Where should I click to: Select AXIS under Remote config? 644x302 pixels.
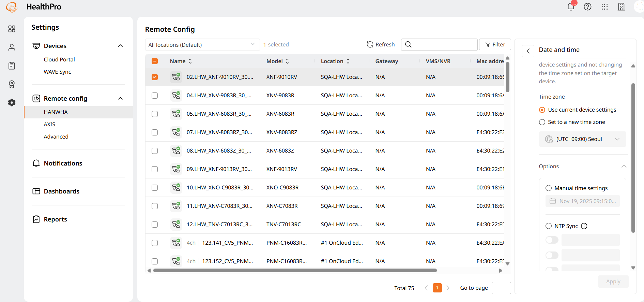(x=49, y=125)
